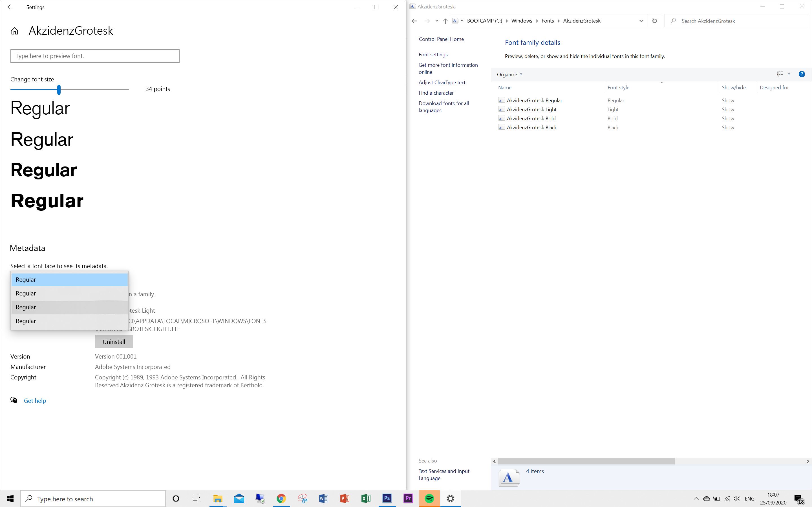The width and height of the screenshot is (812, 507).
Task: Click the change view layout icon
Action: 780,74
